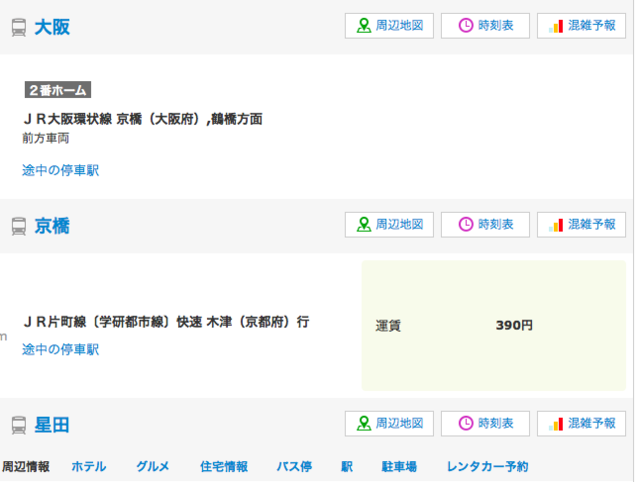Click the ＪＲ大阪環状線 京橋 line text
This screenshot has width=640, height=482.
click(x=142, y=119)
